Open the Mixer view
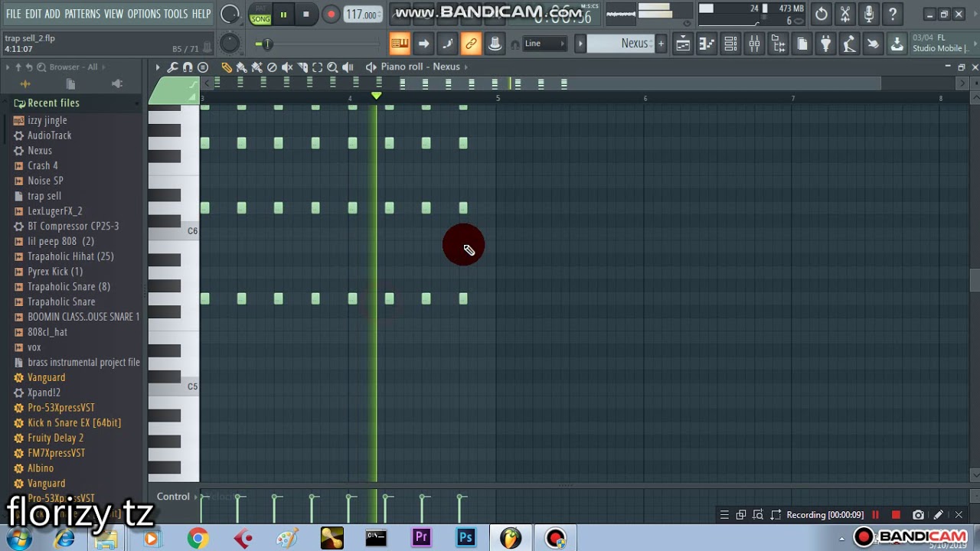Screen dimensions: 980x551 coord(754,44)
